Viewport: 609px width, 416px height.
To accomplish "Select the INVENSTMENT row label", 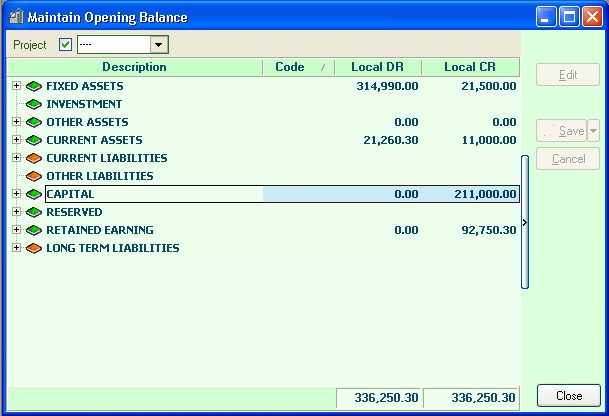I will (84, 104).
